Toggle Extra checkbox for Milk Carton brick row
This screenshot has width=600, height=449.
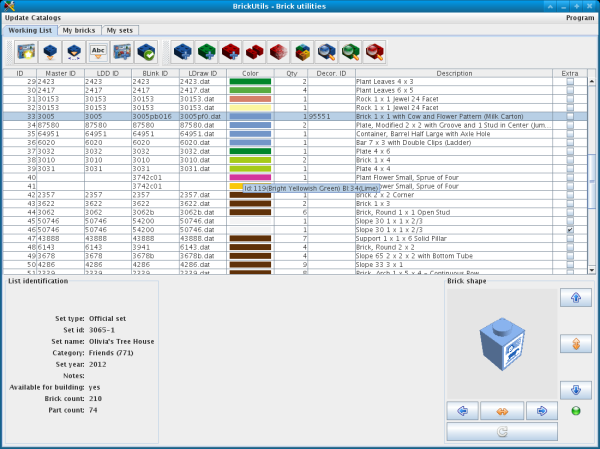click(570, 116)
